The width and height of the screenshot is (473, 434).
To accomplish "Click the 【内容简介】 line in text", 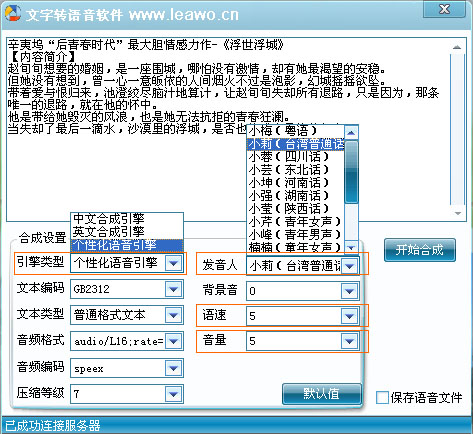I will coord(42,57).
